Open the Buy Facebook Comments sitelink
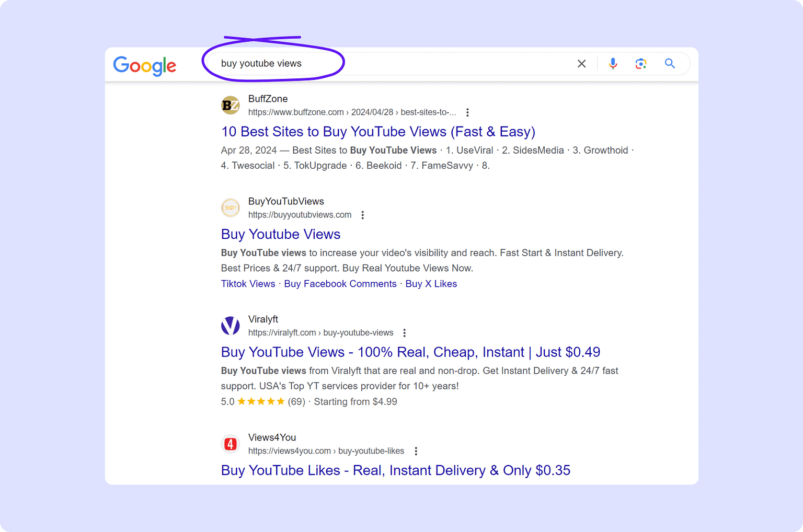 click(x=340, y=283)
